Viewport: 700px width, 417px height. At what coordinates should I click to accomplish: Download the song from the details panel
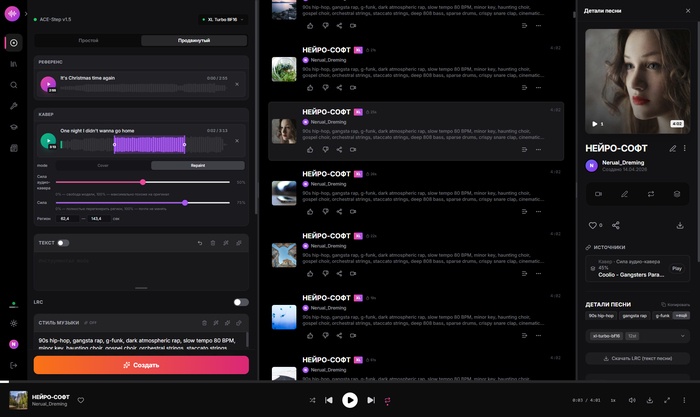coord(679,225)
